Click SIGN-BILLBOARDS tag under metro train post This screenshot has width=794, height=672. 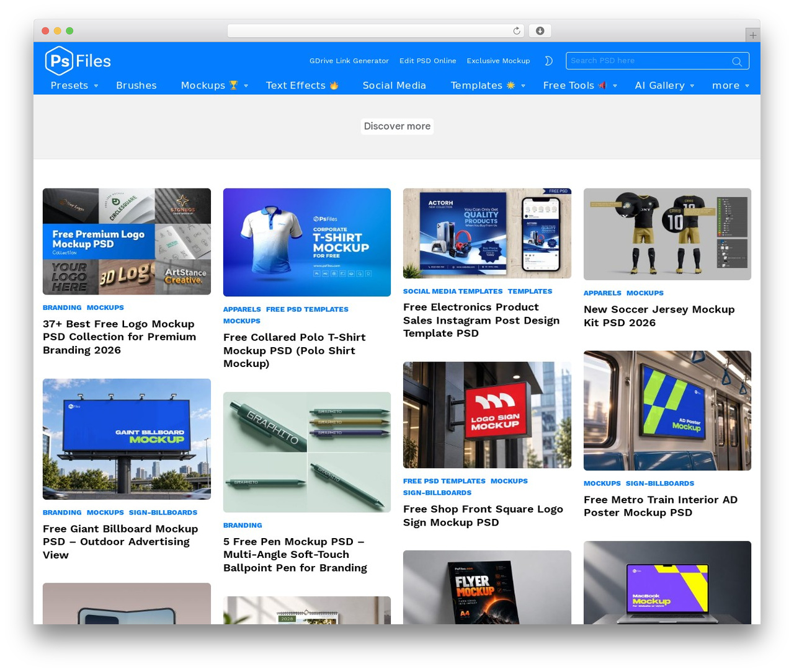pyautogui.click(x=660, y=484)
